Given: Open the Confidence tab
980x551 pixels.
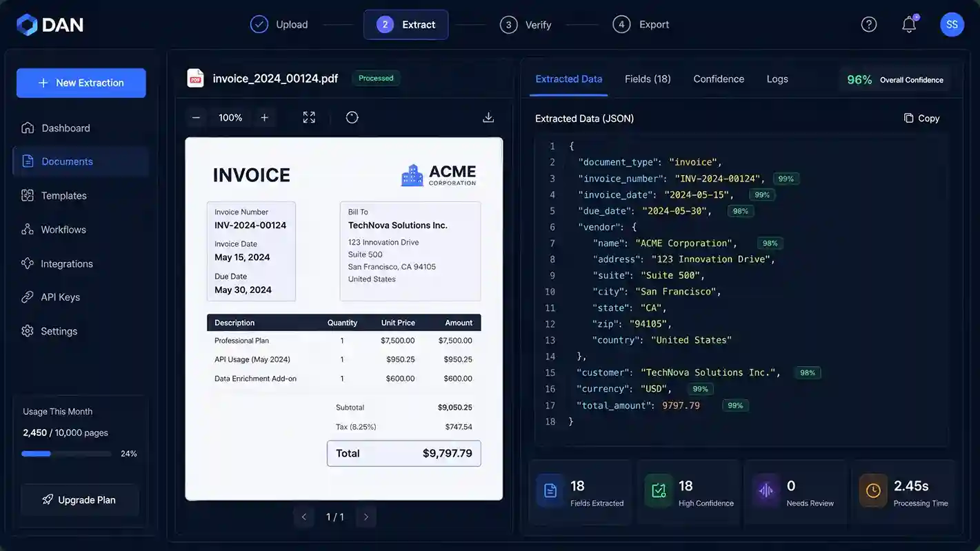Looking at the screenshot, I should pyautogui.click(x=719, y=79).
